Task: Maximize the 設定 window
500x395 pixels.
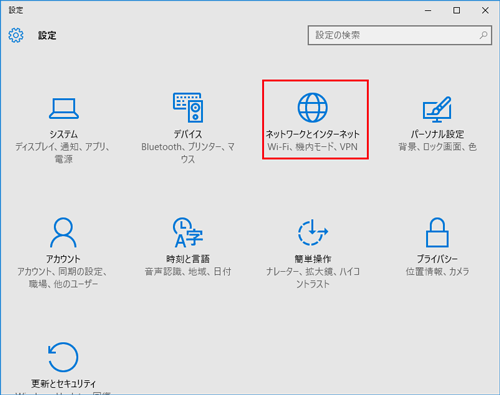Action: tap(456, 10)
